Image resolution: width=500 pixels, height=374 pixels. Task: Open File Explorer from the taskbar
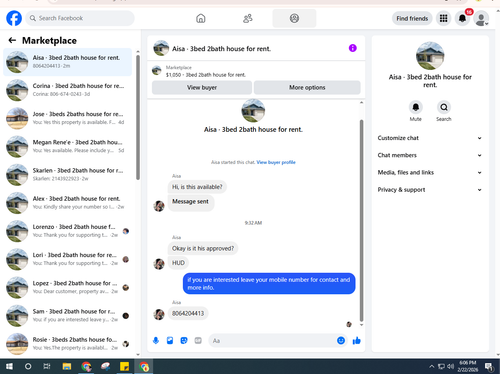[x=67, y=366]
